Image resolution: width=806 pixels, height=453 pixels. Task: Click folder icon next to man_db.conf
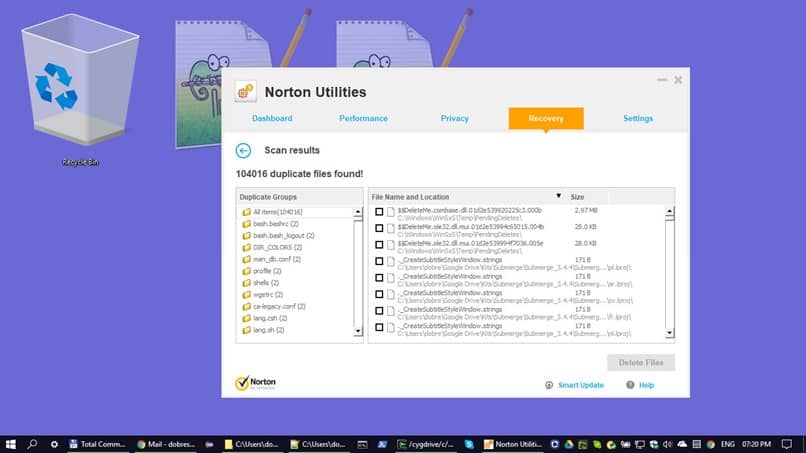[x=247, y=259]
